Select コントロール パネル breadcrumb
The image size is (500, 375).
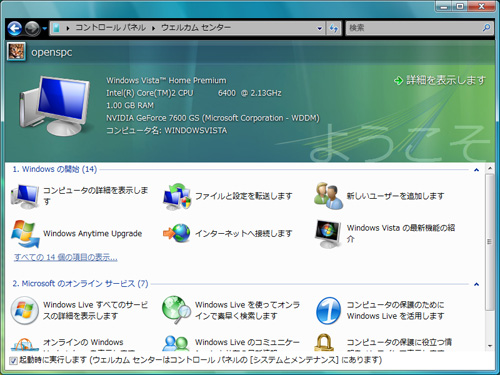[x=110, y=28]
